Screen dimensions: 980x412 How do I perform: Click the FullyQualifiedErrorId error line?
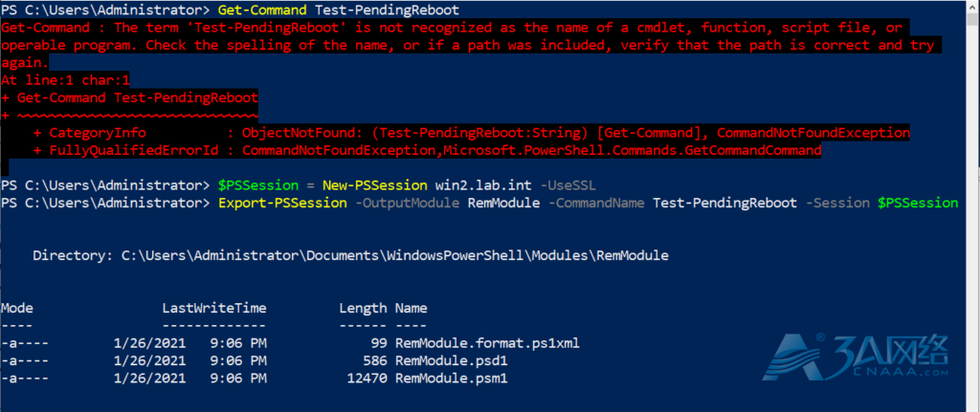click(x=427, y=150)
